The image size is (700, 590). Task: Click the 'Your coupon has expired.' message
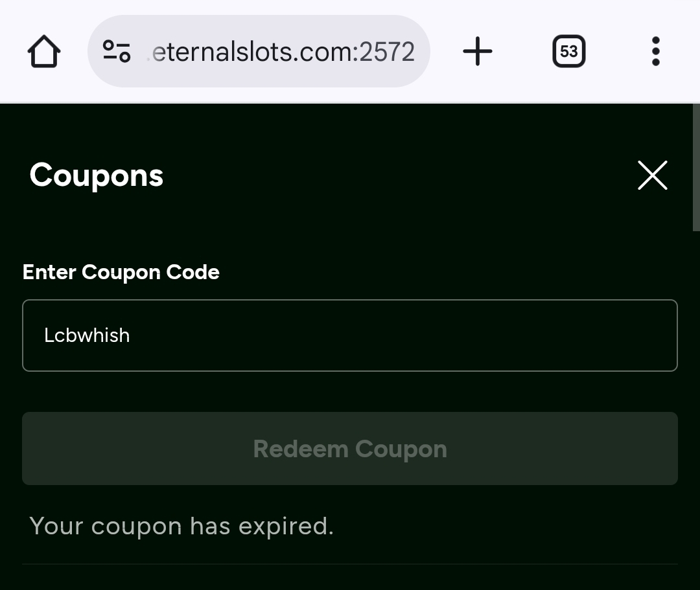pos(181,526)
